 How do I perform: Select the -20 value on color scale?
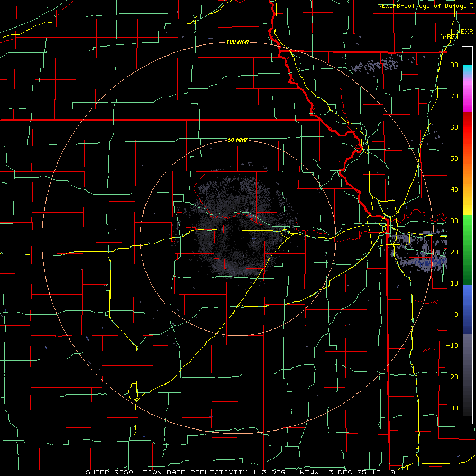452,377
